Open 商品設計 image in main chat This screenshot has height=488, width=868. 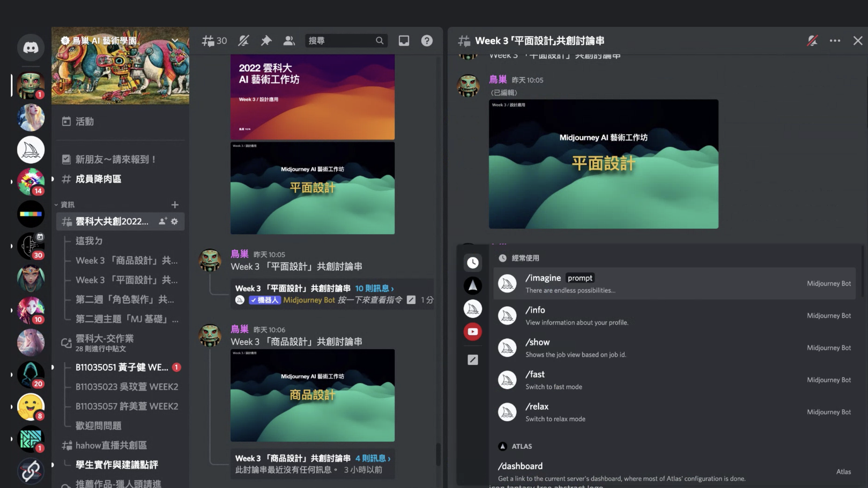coord(312,395)
